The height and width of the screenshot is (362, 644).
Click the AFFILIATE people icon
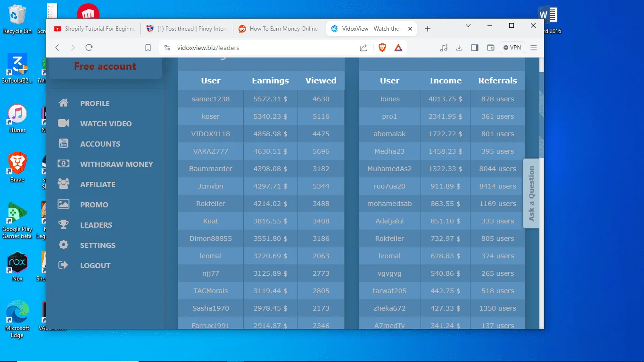click(x=64, y=184)
